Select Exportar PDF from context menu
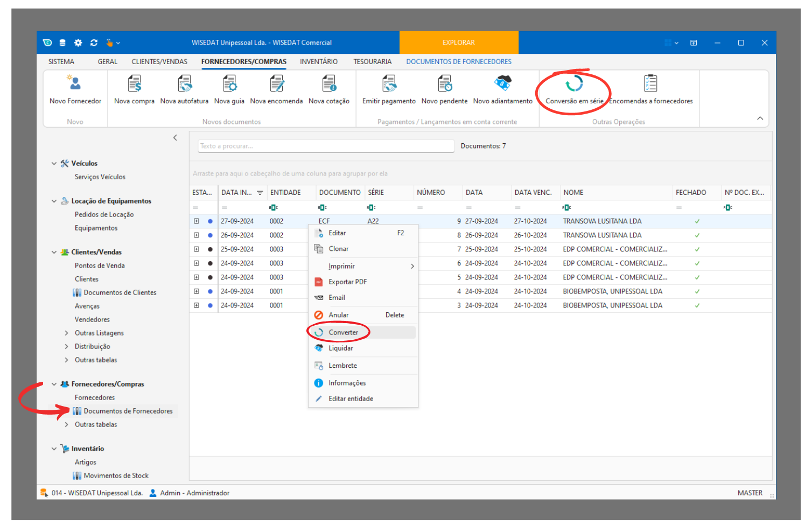The width and height of the screenshot is (812, 532). [x=347, y=282]
